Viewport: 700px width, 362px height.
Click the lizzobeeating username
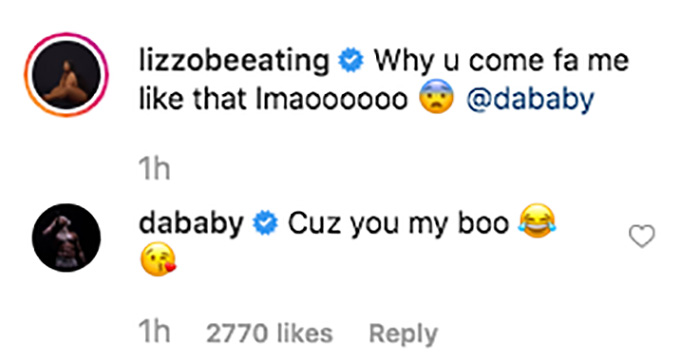(x=234, y=61)
